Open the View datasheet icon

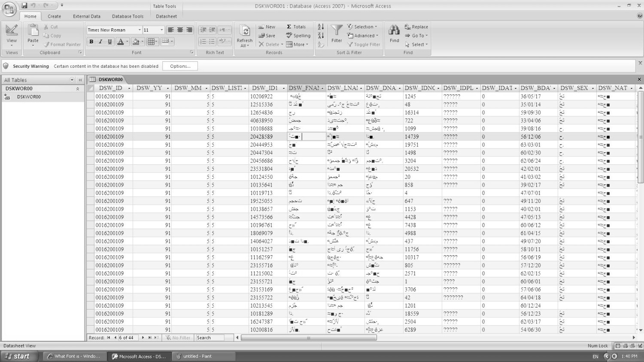click(12, 30)
